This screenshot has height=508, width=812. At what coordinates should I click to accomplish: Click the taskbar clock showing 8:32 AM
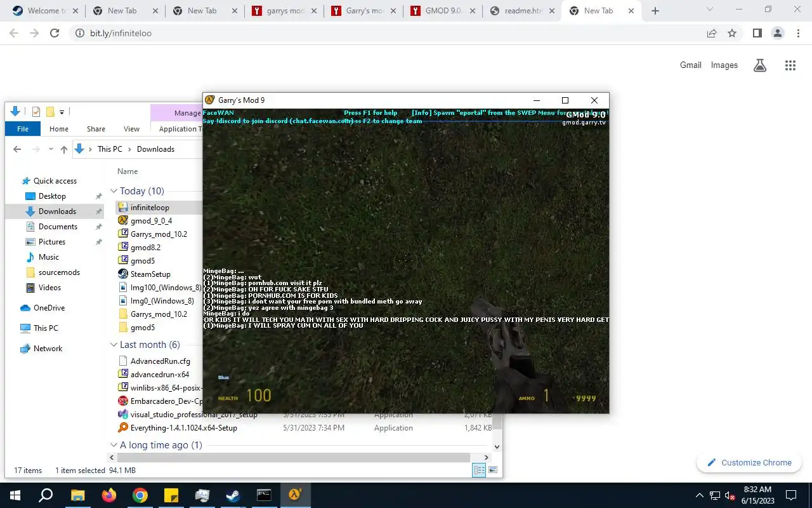(x=757, y=495)
